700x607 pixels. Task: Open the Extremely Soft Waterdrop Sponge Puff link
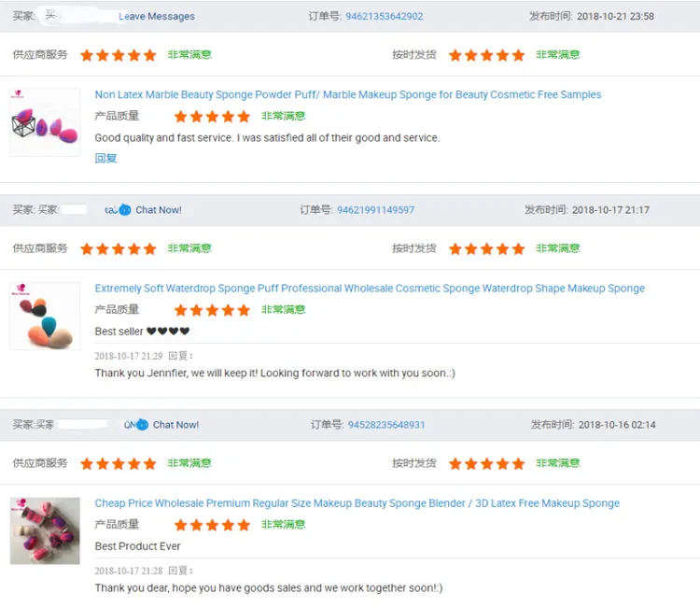(x=370, y=289)
